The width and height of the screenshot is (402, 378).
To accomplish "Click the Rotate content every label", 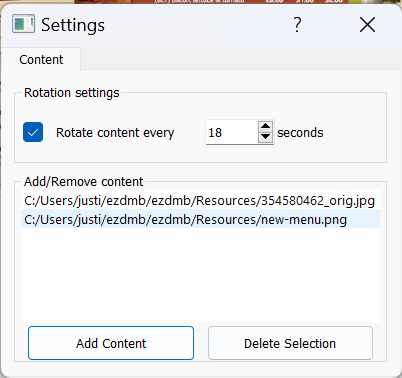I will (115, 132).
